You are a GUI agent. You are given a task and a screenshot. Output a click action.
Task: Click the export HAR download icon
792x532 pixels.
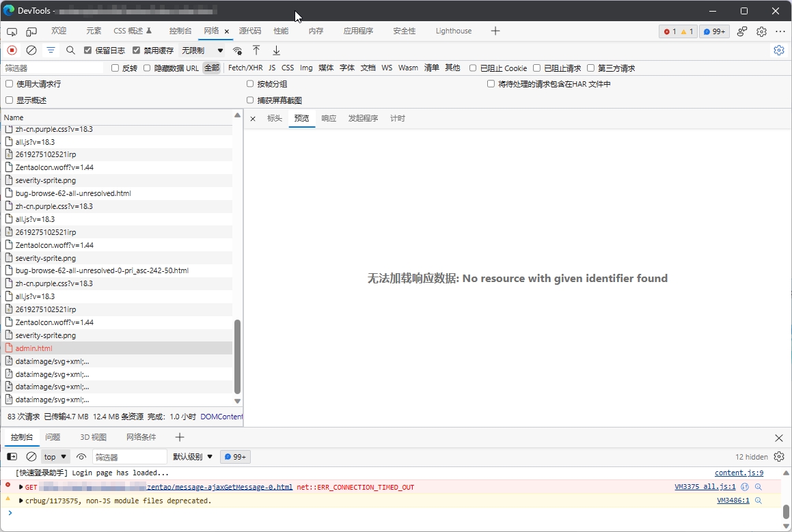click(x=276, y=51)
